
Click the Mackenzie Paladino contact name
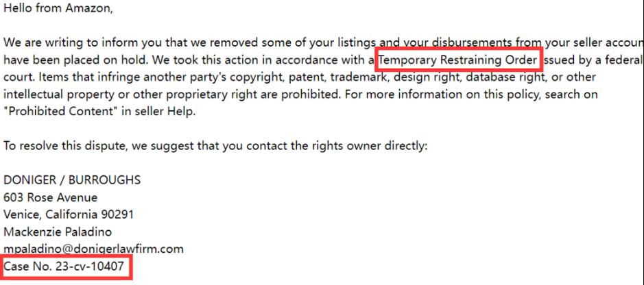pyautogui.click(x=58, y=232)
